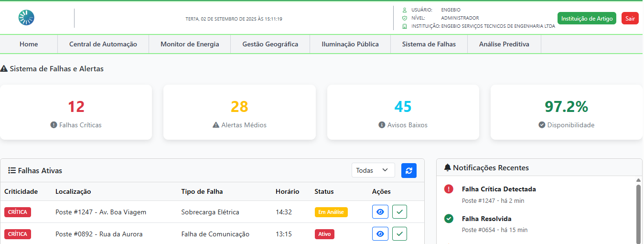Refresh the Falhas Ativas list

[x=408, y=170]
